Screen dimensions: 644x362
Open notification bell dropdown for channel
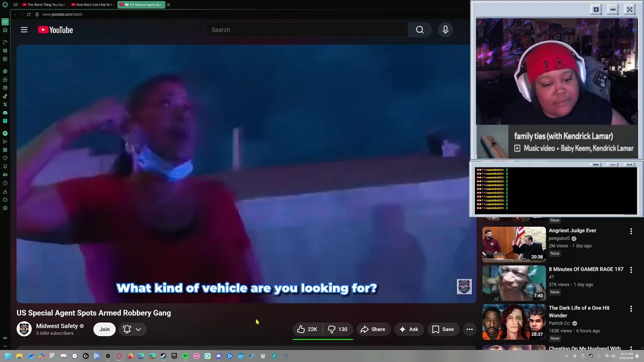[x=132, y=329]
